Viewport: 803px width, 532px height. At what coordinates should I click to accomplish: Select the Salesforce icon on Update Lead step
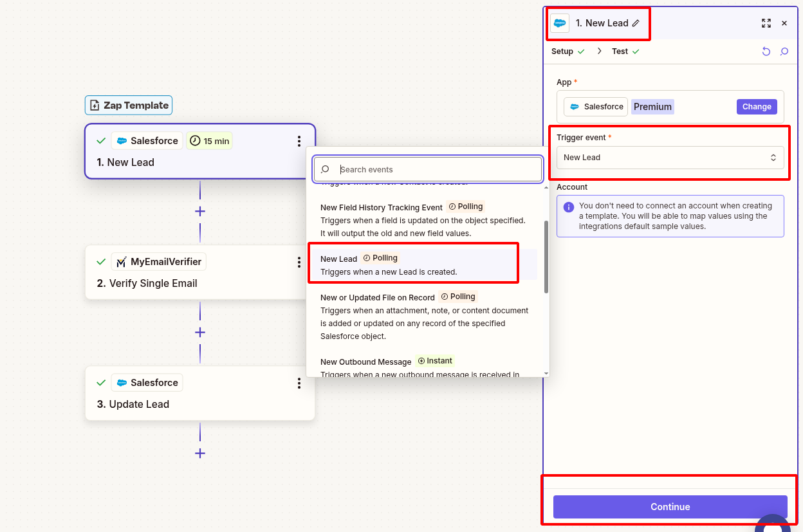click(122, 382)
